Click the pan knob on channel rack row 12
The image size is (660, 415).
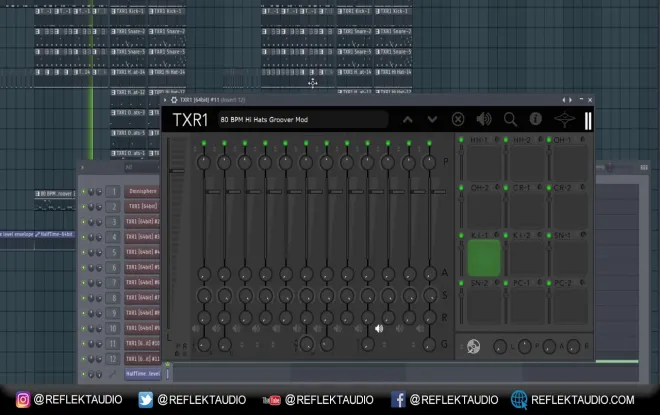[91, 359]
